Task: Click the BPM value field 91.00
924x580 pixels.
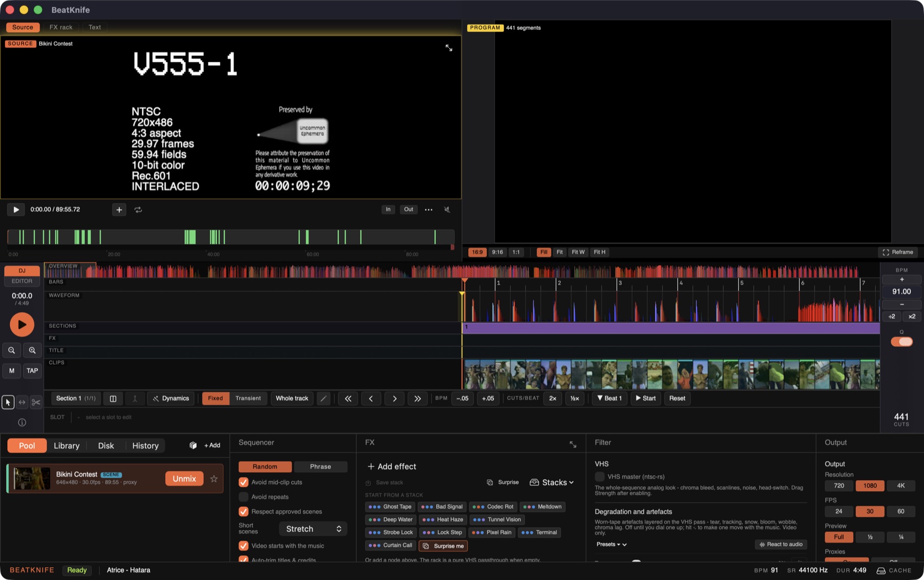Action: (901, 291)
